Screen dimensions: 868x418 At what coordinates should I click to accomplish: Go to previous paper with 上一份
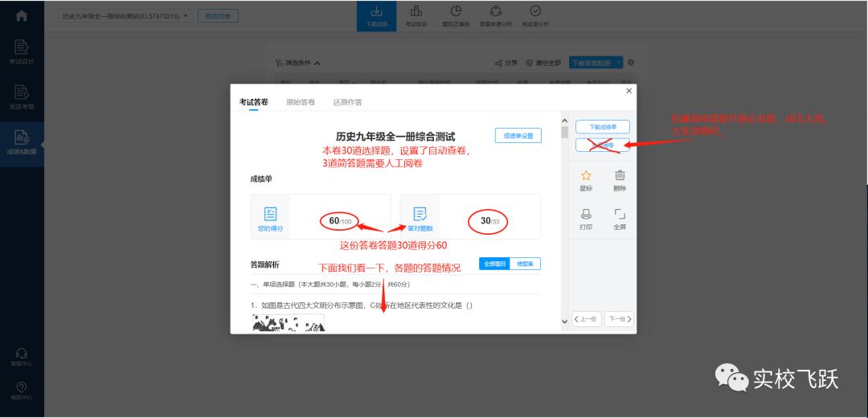point(586,319)
